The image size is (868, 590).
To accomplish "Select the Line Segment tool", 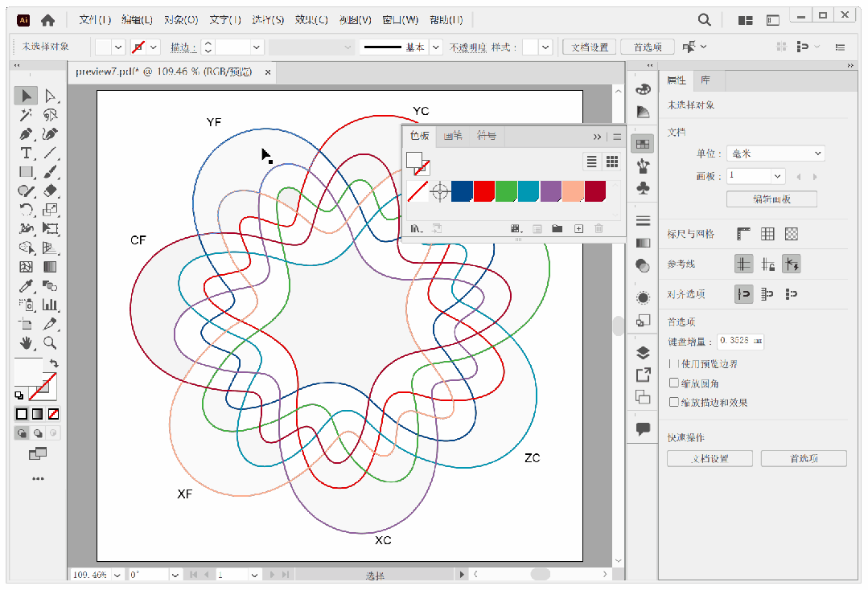I will (50, 153).
